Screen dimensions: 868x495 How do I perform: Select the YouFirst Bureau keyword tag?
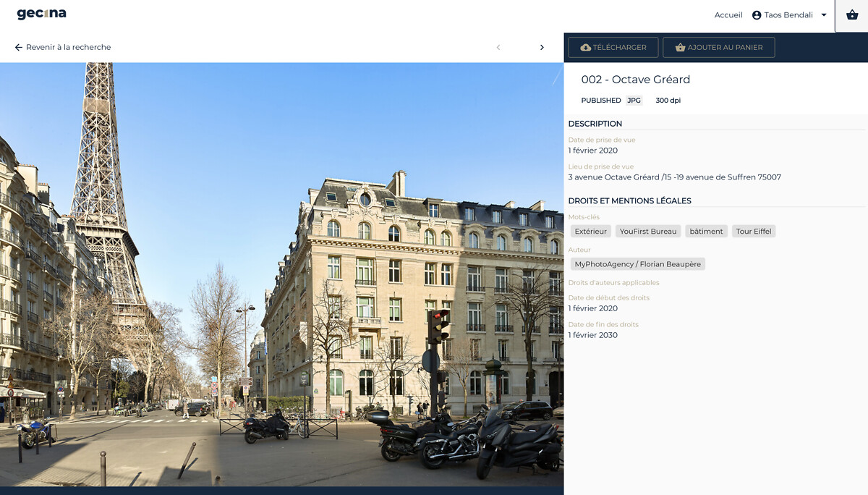(648, 232)
